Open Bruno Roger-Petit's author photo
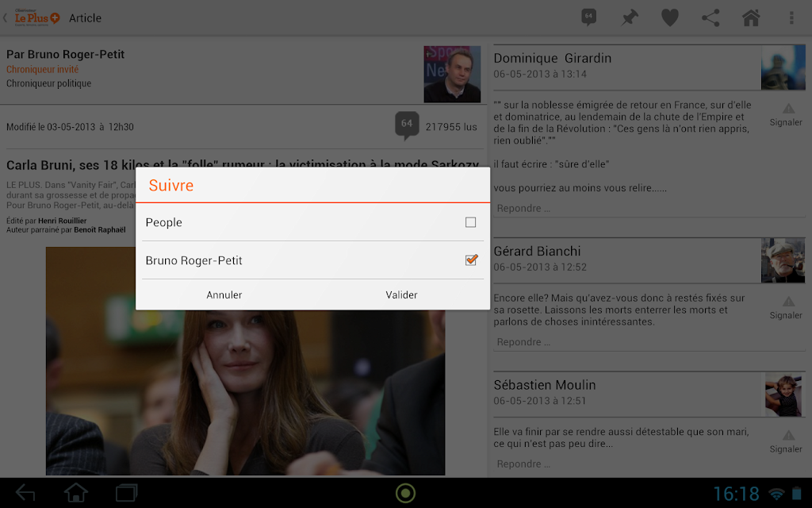Screen dimensions: 812x508 point(452,74)
